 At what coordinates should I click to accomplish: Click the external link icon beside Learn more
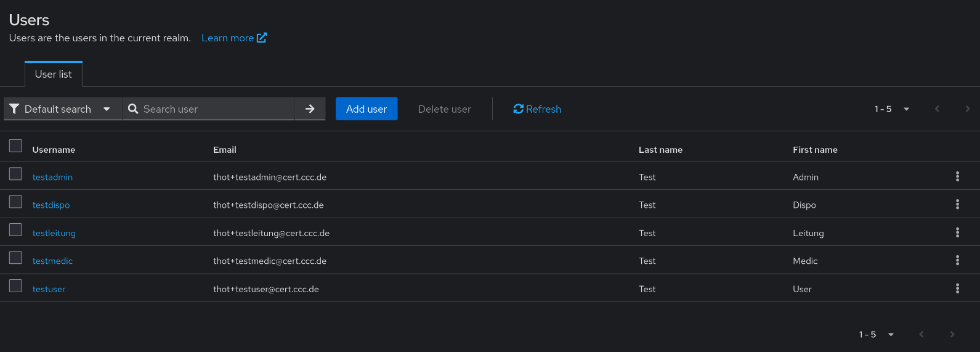click(262, 38)
